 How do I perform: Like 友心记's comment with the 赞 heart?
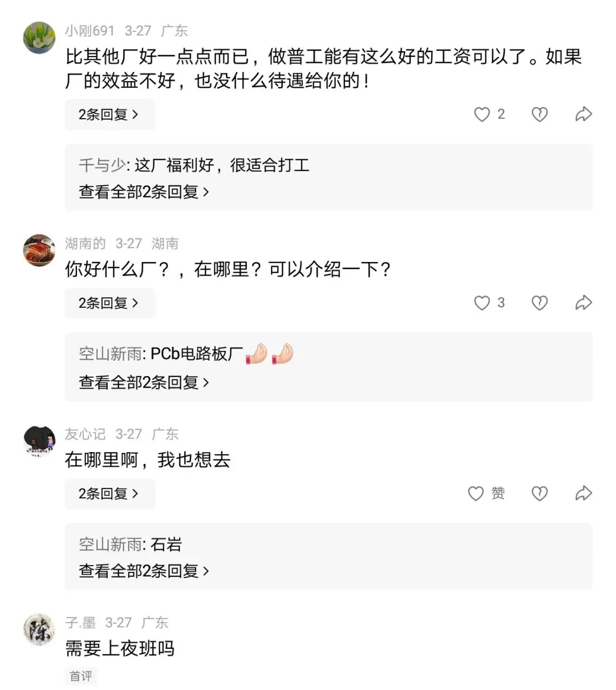pyautogui.click(x=476, y=493)
